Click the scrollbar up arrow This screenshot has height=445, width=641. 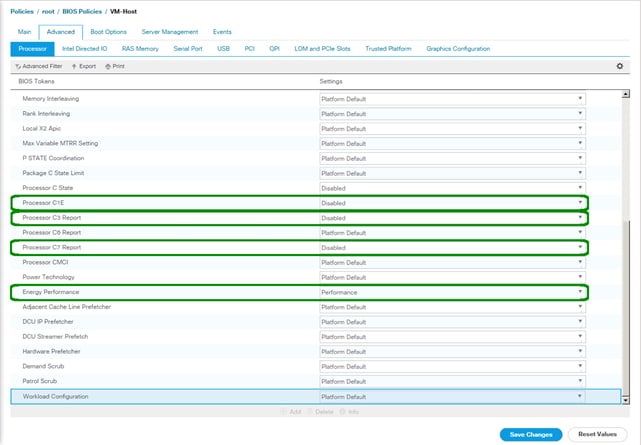coord(625,94)
